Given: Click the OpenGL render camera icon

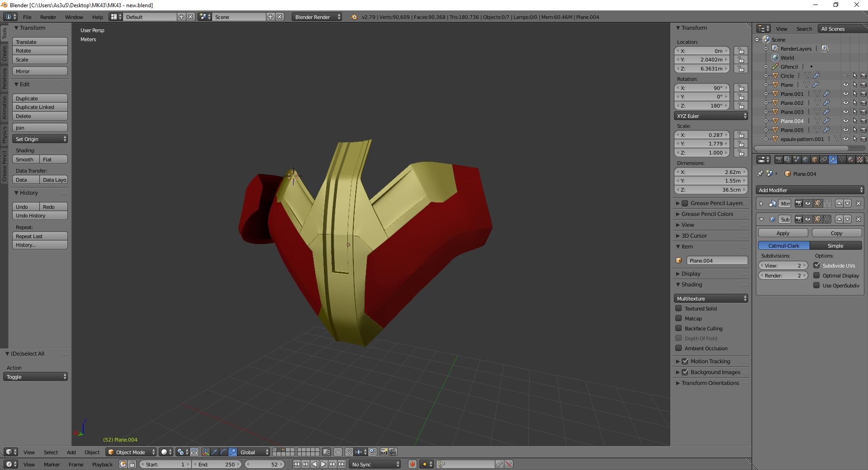Looking at the screenshot, I should pos(384,452).
